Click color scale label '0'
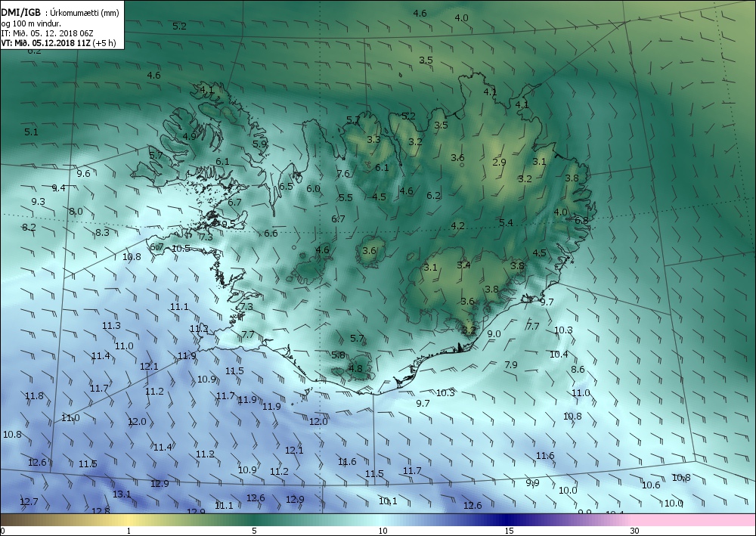Viewport: 756px width, 536px height. click(2, 531)
